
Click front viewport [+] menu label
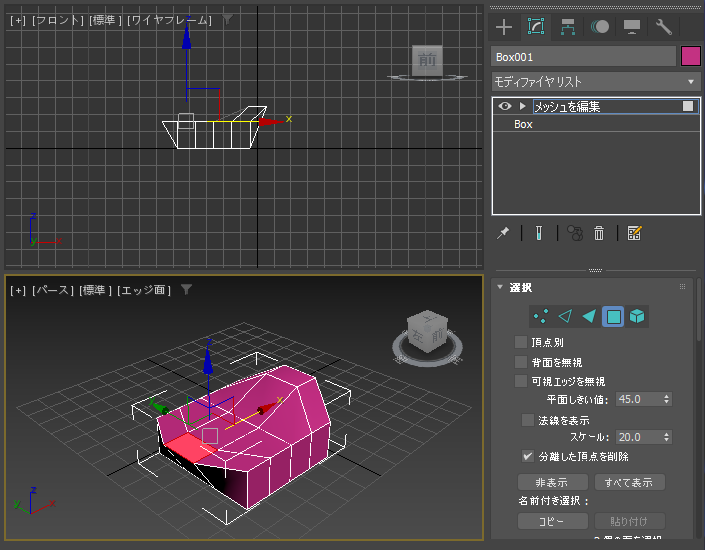click(18, 20)
